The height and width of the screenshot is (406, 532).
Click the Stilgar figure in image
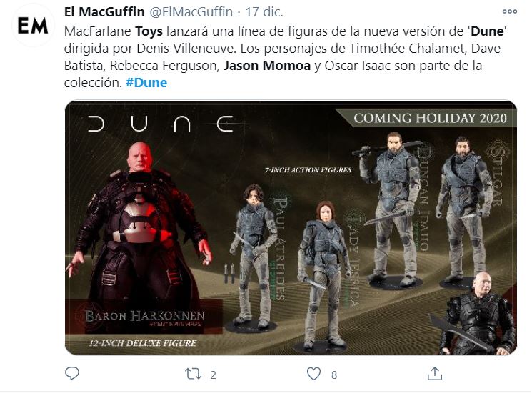(x=465, y=211)
